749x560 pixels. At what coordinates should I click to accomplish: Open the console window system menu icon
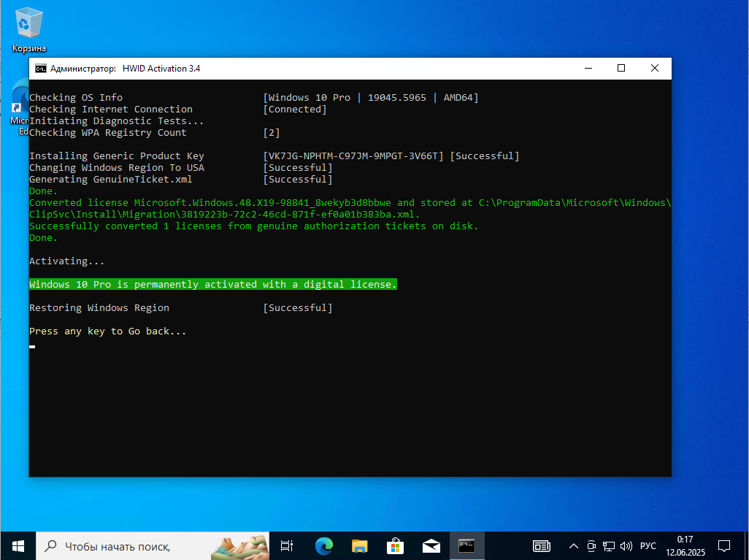coord(41,69)
